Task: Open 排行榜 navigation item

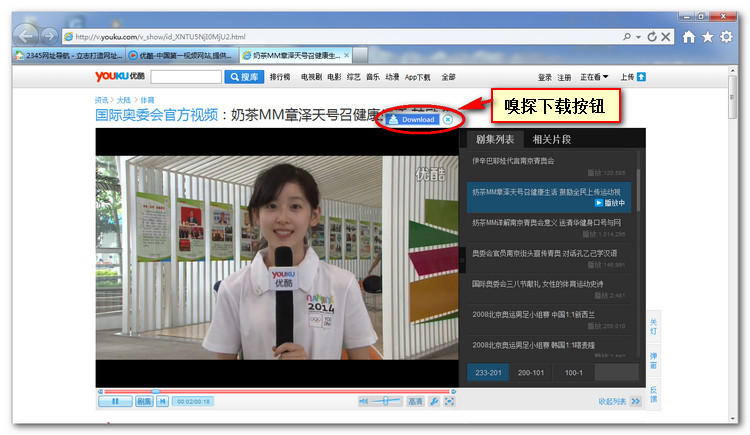Action: [280, 77]
